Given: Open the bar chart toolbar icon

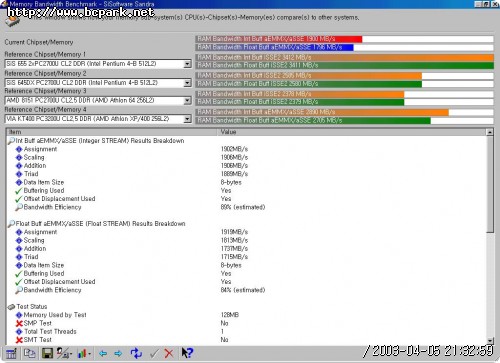Looking at the screenshot, I should point(82,353).
